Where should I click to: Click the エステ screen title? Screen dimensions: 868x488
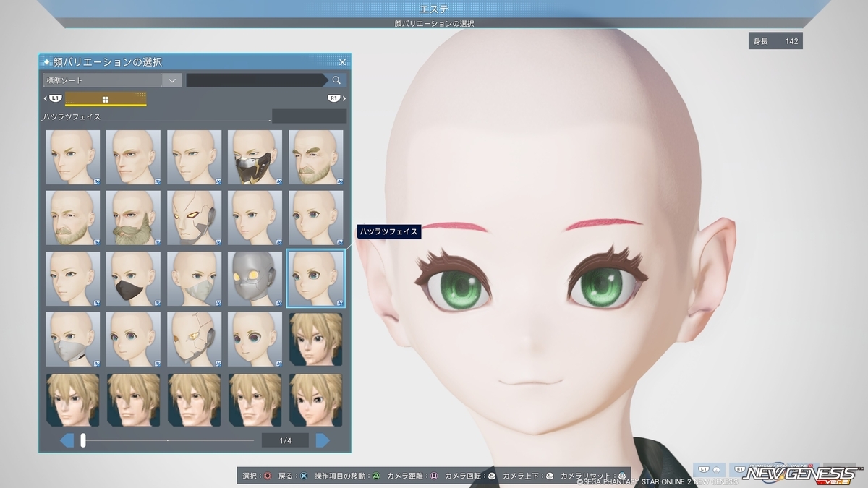click(434, 9)
